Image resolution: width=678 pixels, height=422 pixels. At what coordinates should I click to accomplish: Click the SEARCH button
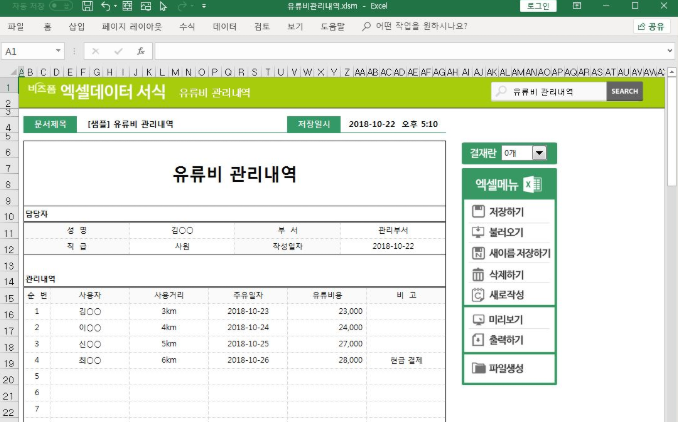624,92
